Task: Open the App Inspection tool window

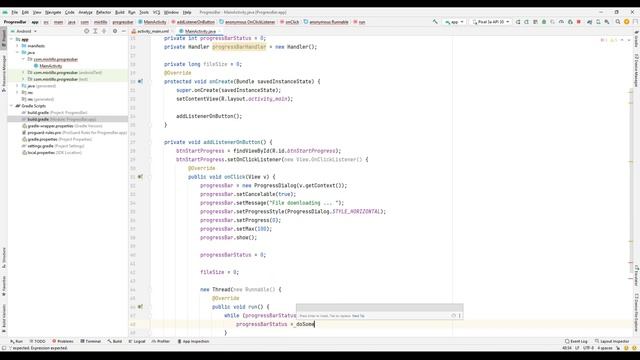Action: click(x=193, y=341)
